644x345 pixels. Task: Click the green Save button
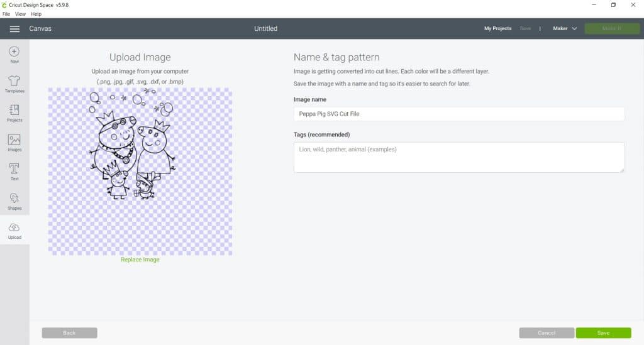point(603,332)
